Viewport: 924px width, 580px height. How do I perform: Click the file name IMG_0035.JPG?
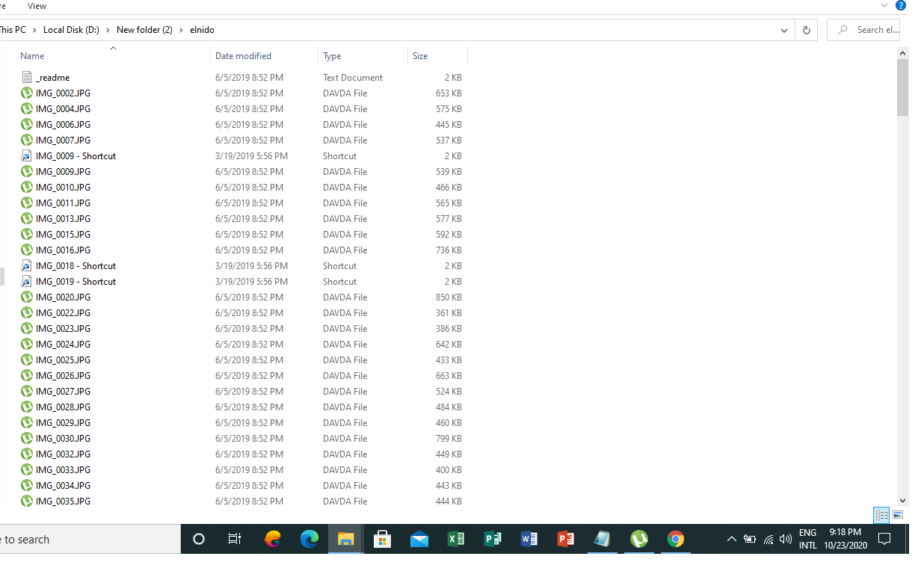(63, 502)
